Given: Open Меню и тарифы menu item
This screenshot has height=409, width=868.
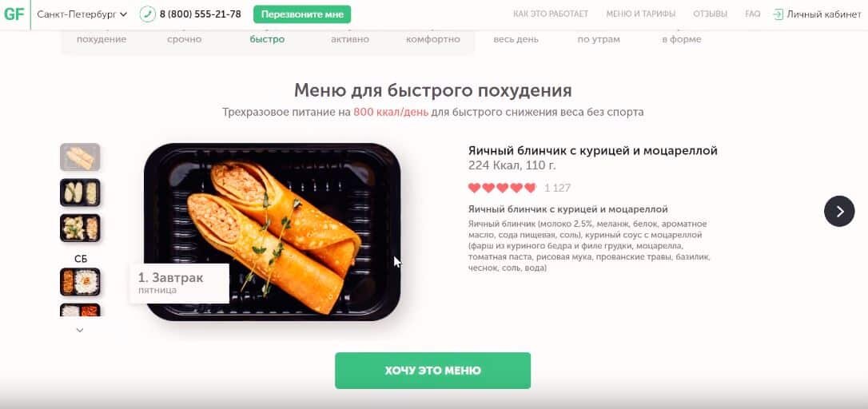Looking at the screenshot, I should coord(640,14).
